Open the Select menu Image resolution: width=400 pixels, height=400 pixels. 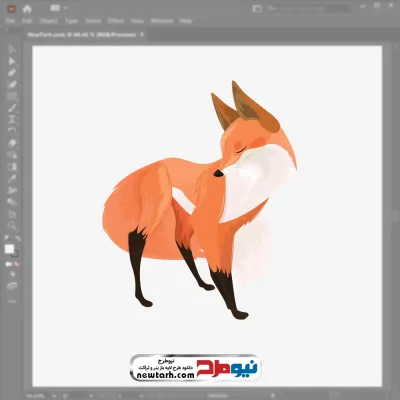click(x=93, y=21)
